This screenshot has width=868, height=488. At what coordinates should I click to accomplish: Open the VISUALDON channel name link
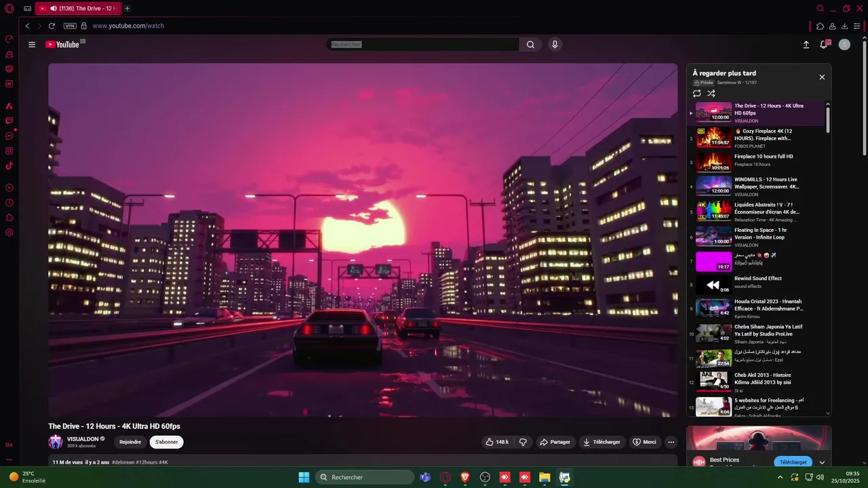tap(83, 439)
